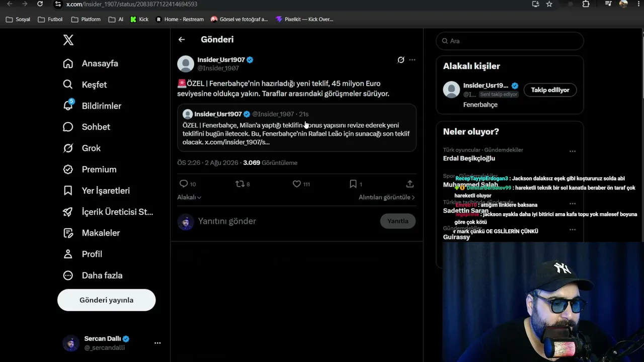The width and height of the screenshot is (644, 362).
Task: Click the Yanıtla reply button
Action: (x=398, y=221)
